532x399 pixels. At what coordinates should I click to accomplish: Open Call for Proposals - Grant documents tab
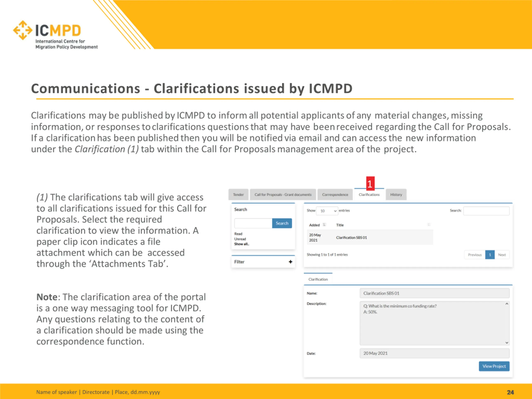coord(283,195)
